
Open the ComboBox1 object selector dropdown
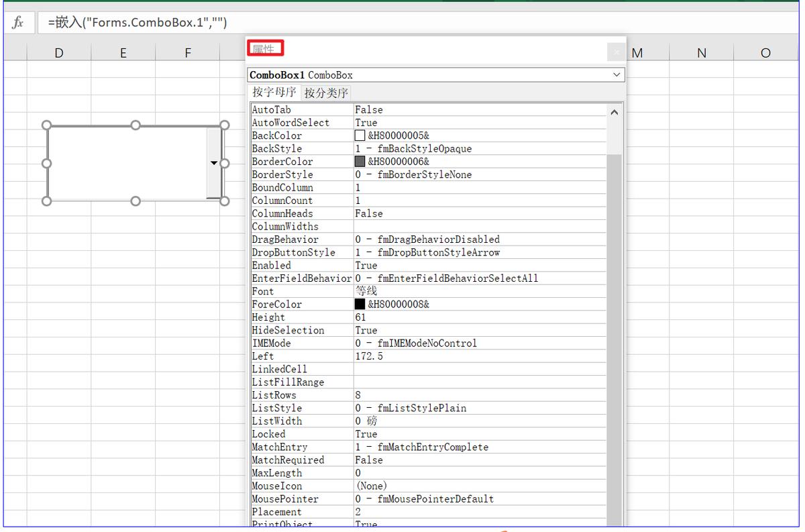click(x=617, y=75)
